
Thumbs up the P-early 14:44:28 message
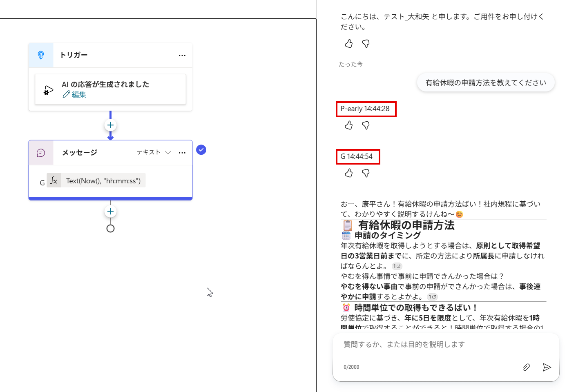tap(348, 125)
